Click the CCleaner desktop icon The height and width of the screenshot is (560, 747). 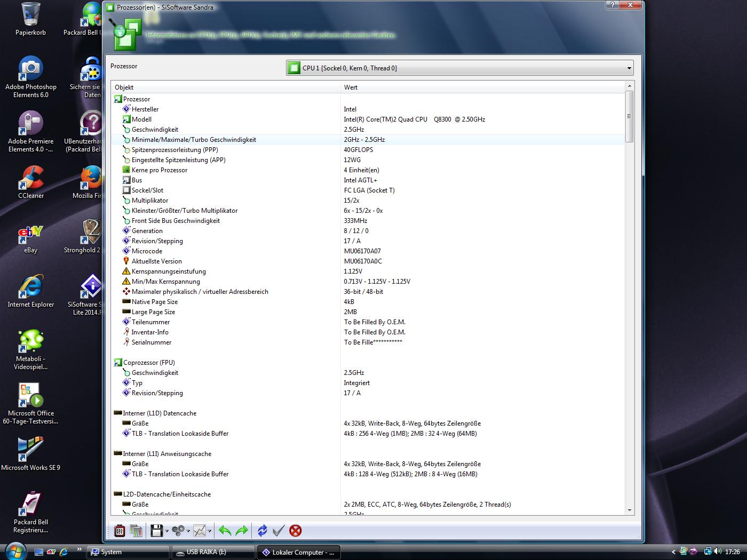(30, 182)
